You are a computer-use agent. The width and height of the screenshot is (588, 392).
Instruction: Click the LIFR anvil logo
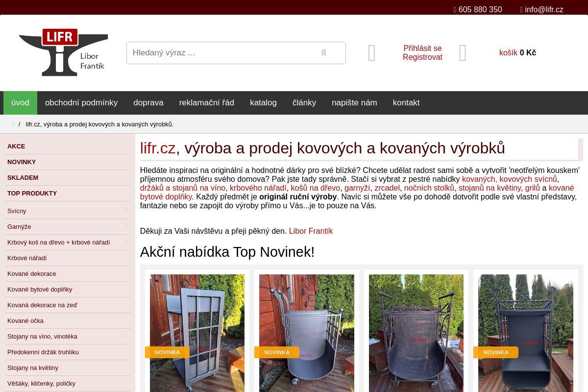point(63,52)
